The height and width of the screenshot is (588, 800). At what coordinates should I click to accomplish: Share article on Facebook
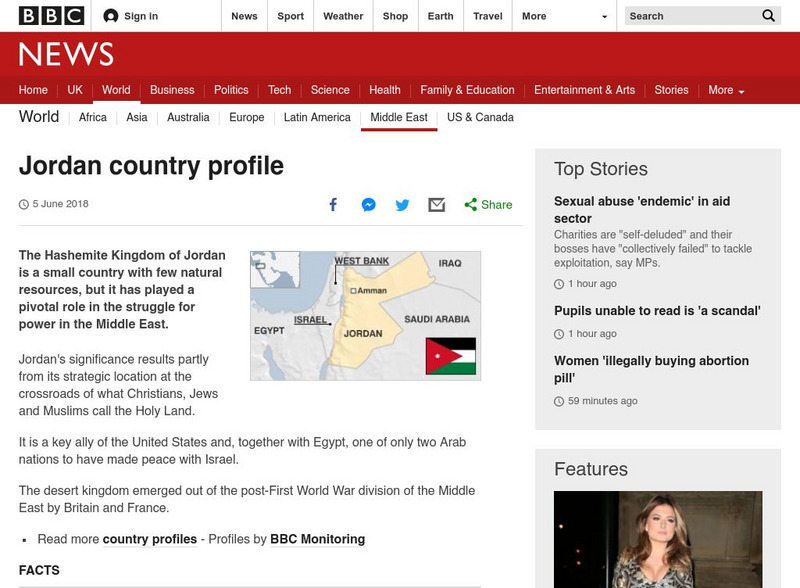pos(334,205)
